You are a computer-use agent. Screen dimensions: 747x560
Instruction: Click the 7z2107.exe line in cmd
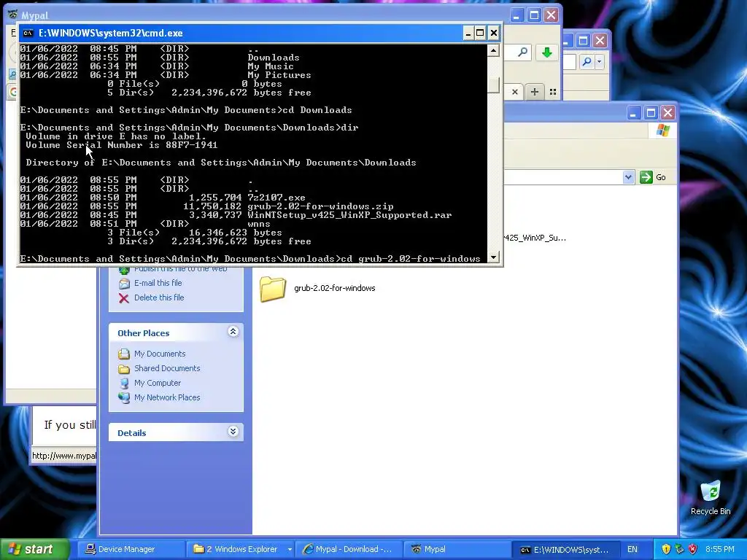[163, 198]
